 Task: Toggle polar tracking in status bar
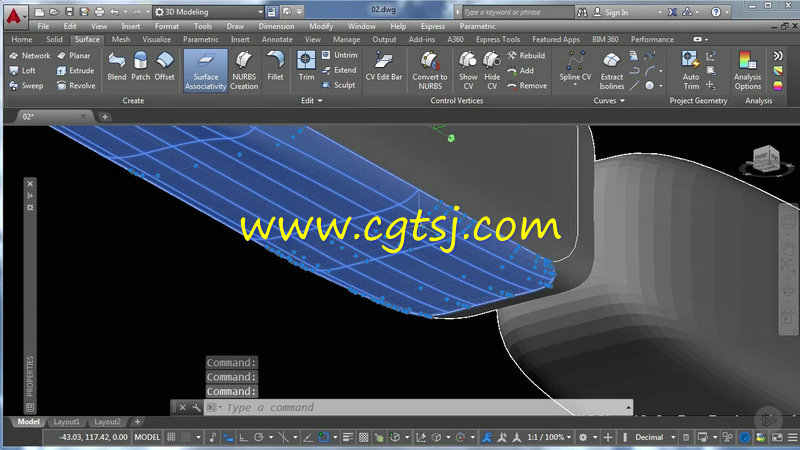coord(259,437)
